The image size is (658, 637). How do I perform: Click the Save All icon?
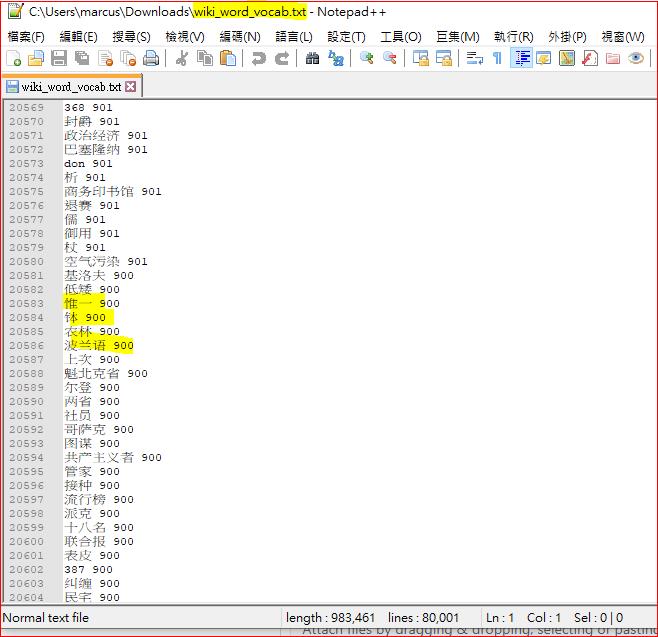click(x=82, y=58)
